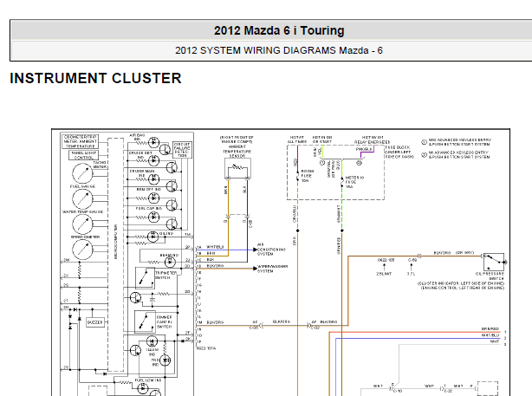This screenshot has height=396, width=532.
Task: Click the 'TRIPMETER SWITCH' label
Action: click(165, 276)
